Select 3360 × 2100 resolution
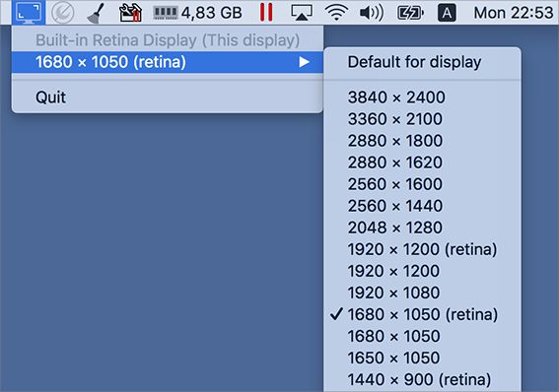This screenshot has height=392, width=559. click(423, 118)
